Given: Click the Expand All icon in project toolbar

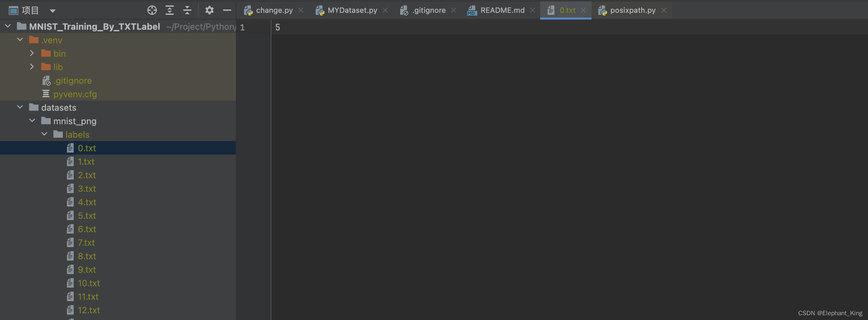Looking at the screenshot, I should click(170, 10).
